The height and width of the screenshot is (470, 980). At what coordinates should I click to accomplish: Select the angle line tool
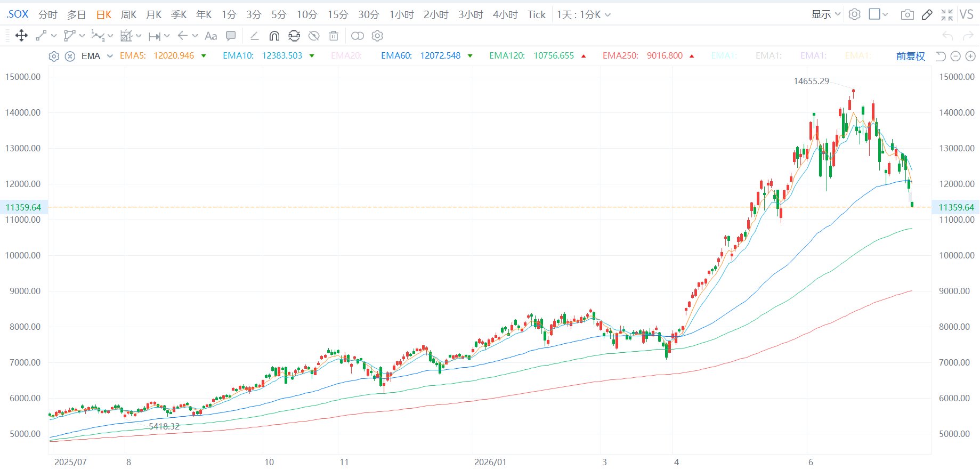click(x=254, y=36)
